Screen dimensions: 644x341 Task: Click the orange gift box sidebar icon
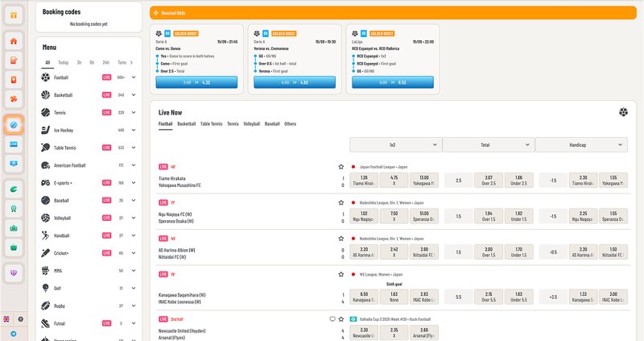coord(14,15)
